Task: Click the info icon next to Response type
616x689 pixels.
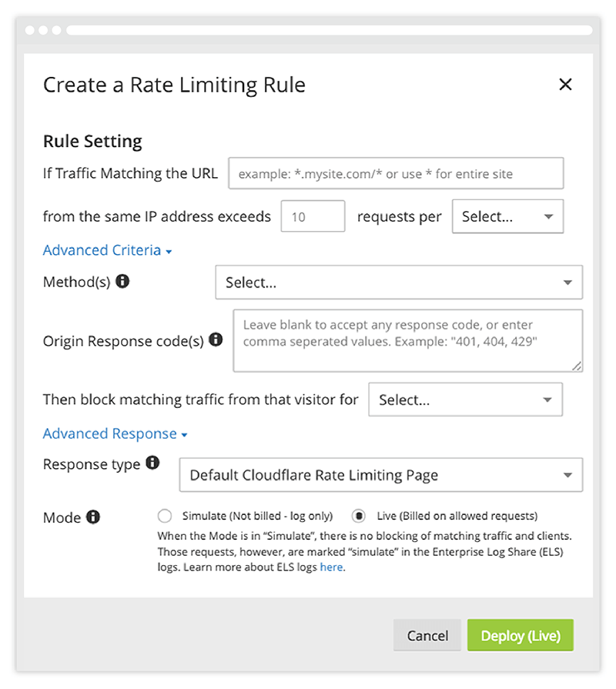Action: point(152,463)
